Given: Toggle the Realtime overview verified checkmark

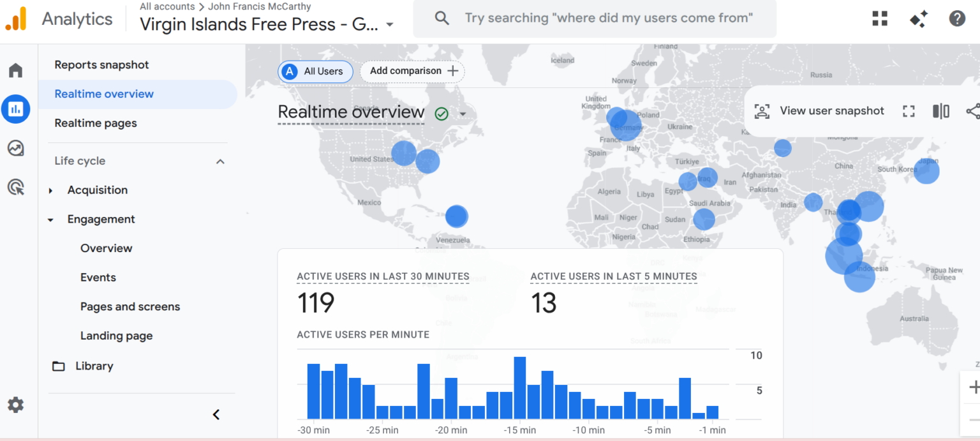Looking at the screenshot, I should tap(441, 113).
